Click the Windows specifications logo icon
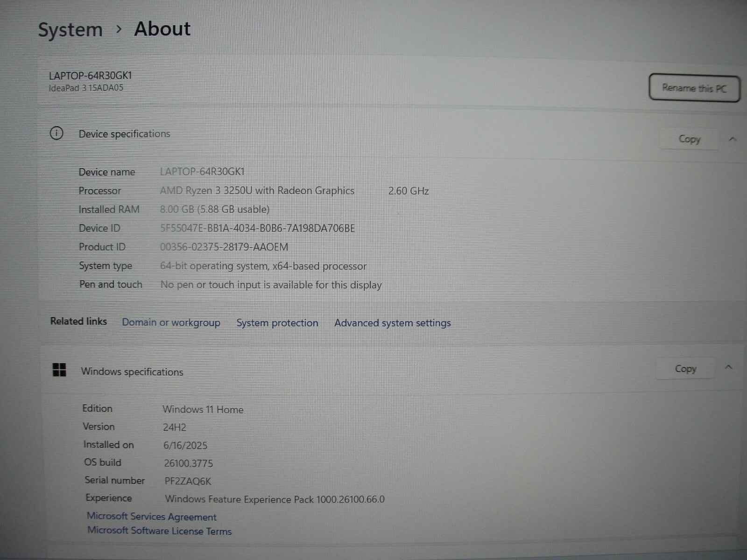The height and width of the screenshot is (560, 747). 60,371
